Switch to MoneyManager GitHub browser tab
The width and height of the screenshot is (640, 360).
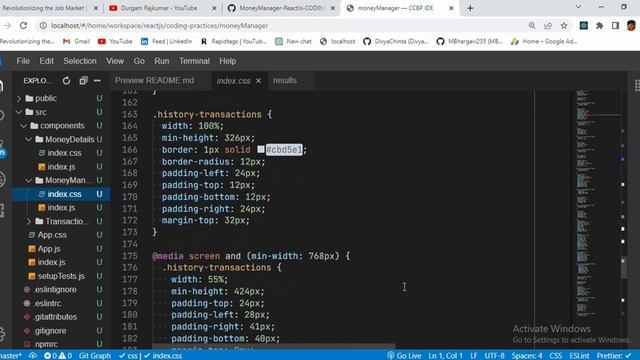click(281, 8)
